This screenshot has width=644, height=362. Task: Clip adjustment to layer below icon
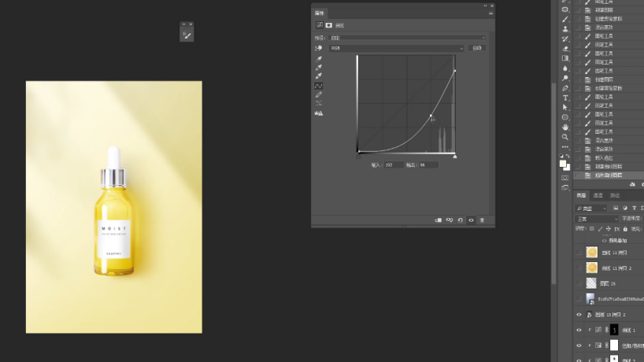point(439,220)
